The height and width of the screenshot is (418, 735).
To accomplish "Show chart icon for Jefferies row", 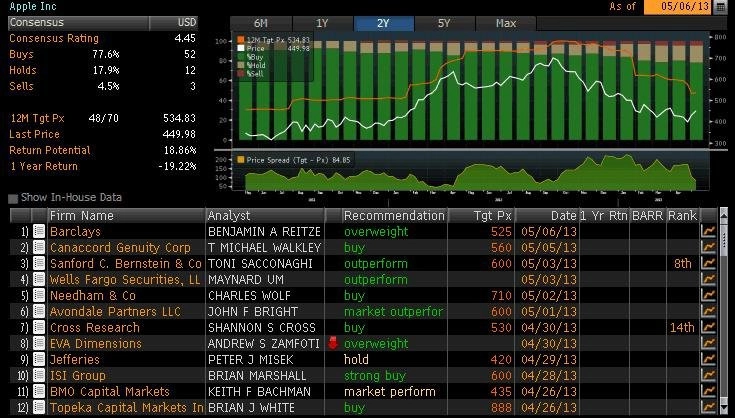I will pyautogui.click(x=708, y=359).
